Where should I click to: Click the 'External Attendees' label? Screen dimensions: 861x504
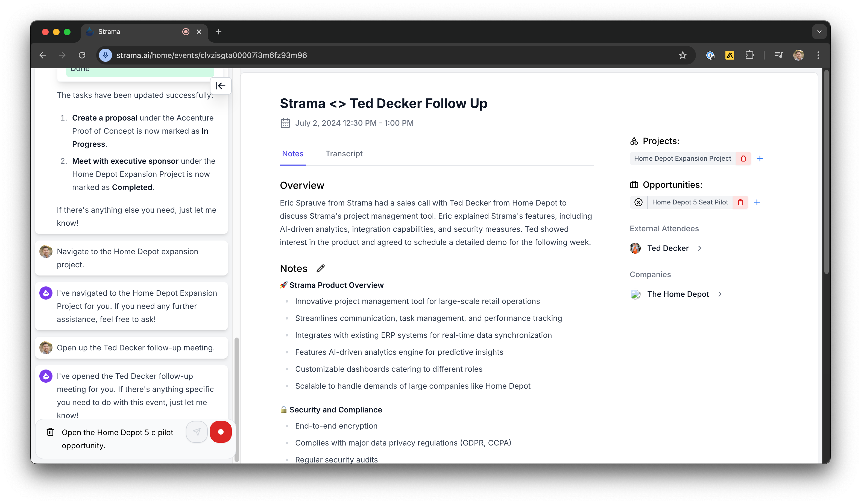664,228
